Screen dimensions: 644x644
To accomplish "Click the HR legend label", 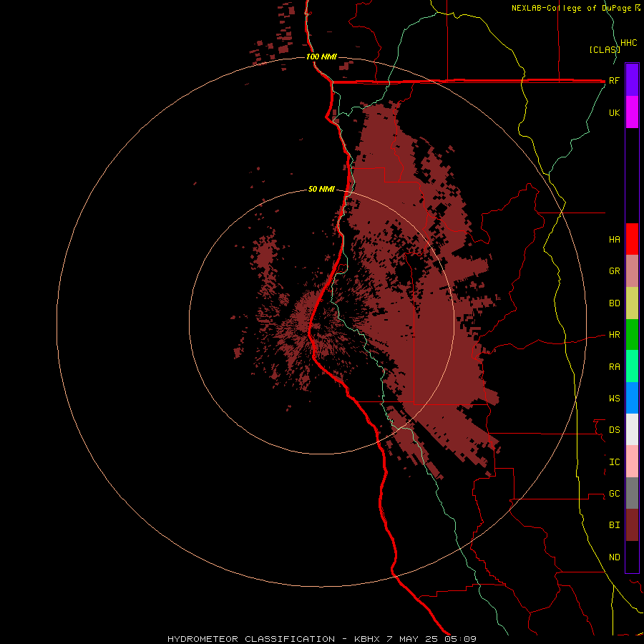I will pos(614,335).
